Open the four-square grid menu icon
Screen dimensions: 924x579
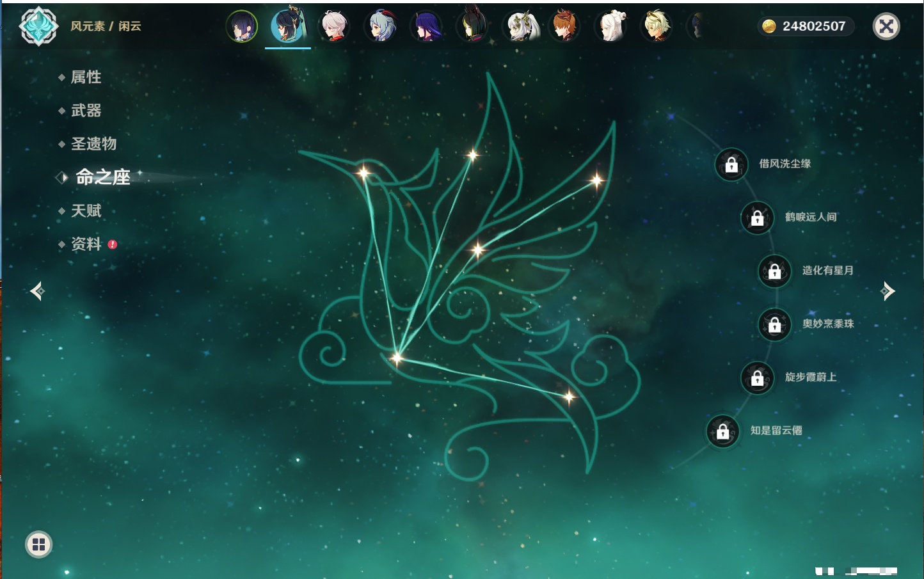point(38,544)
